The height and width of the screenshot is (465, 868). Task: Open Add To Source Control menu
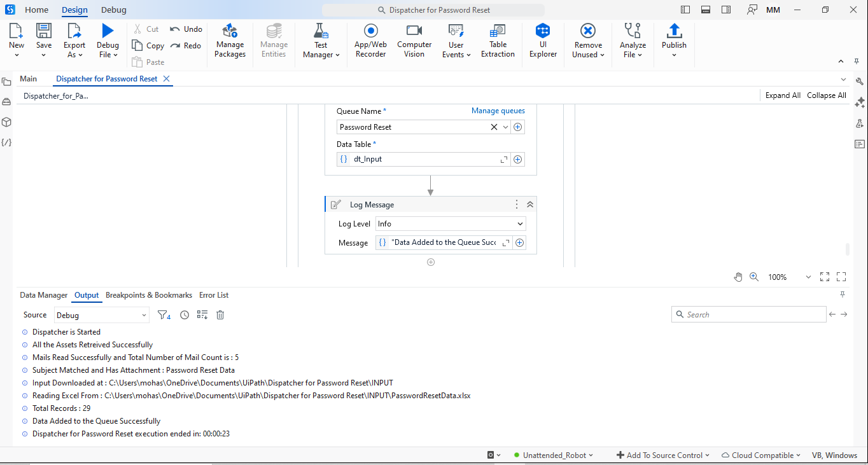pos(663,455)
